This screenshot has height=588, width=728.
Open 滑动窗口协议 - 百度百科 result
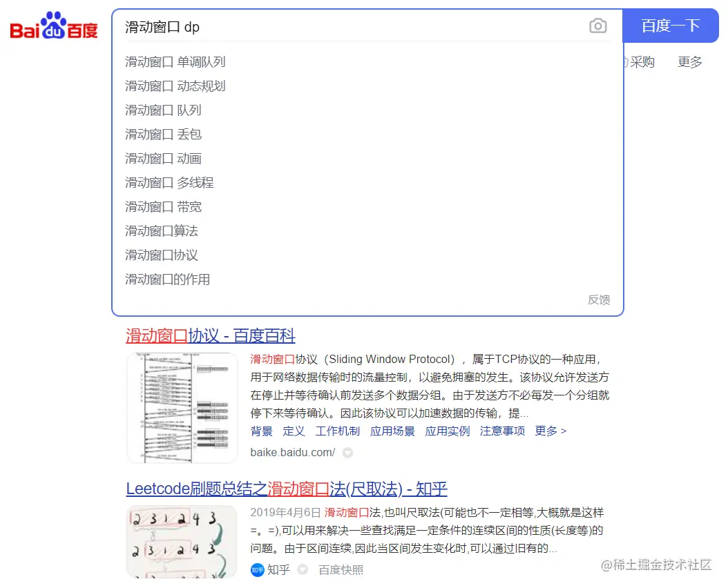211,335
